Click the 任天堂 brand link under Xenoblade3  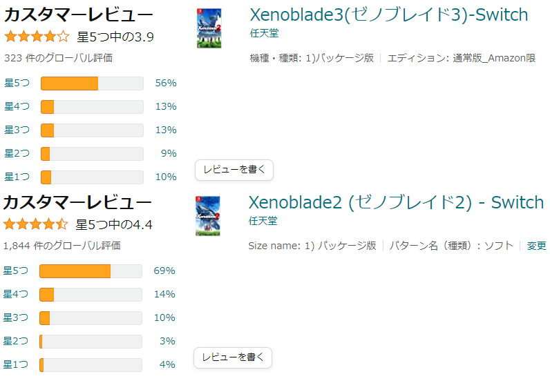coord(264,32)
